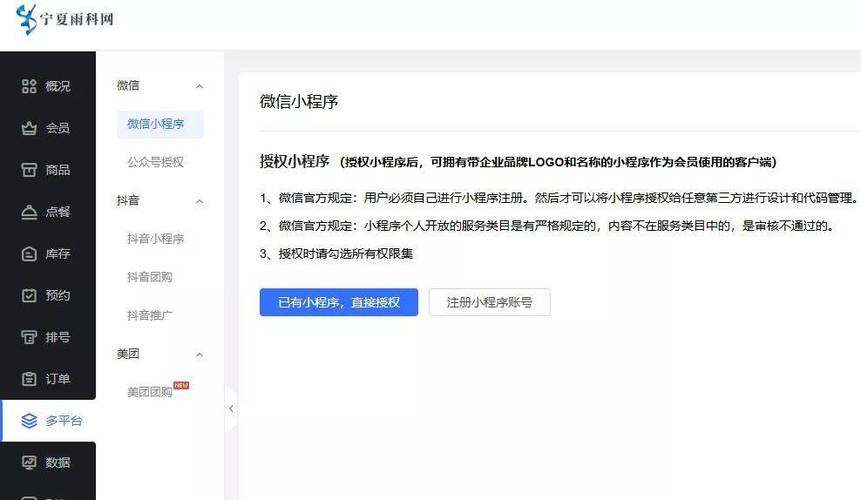Click the 抖音 group header label
This screenshot has width=861, height=500.
(128, 201)
